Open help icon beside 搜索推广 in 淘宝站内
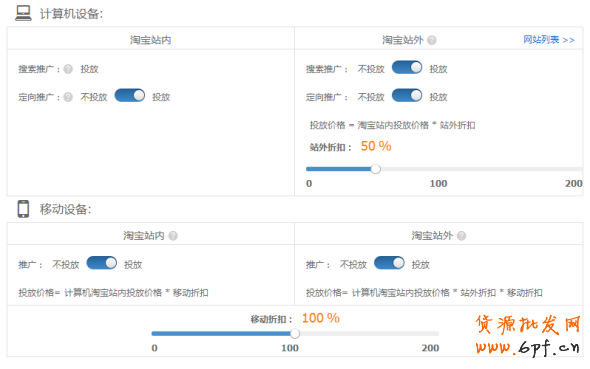 pyautogui.click(x=68, y=69)
